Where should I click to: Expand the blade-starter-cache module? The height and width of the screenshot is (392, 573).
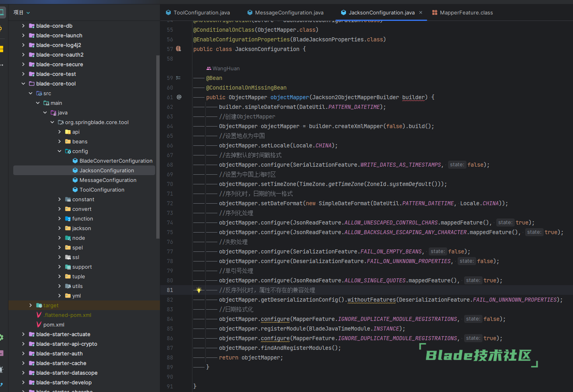pyautogui.click(x=23, y=363)
